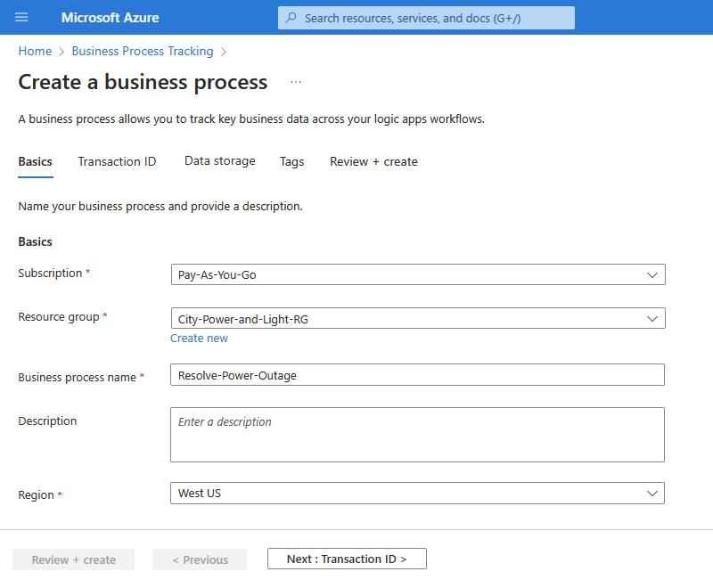
Task: Open the Data storage tab
Action: (220, 161)
